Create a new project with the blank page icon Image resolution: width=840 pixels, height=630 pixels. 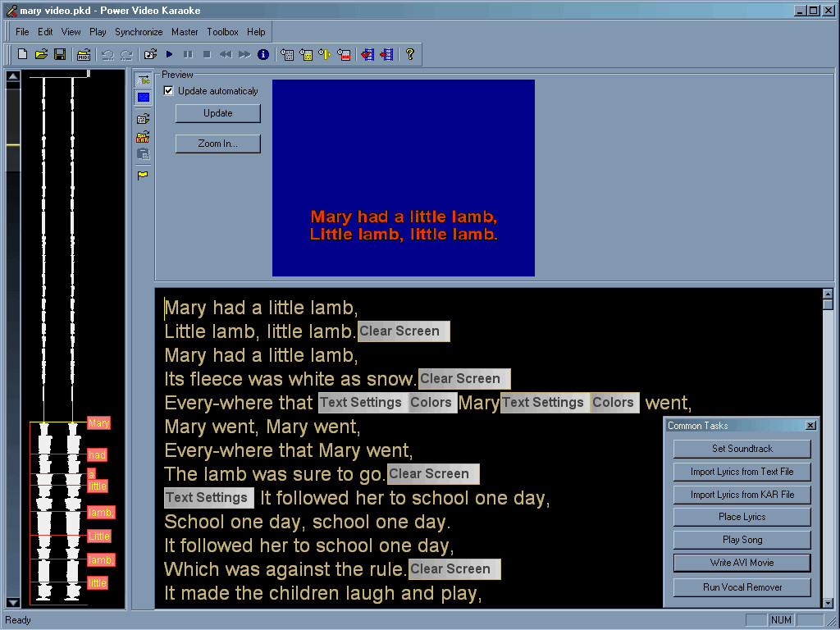pyautogui.click(x=22, y=54)
